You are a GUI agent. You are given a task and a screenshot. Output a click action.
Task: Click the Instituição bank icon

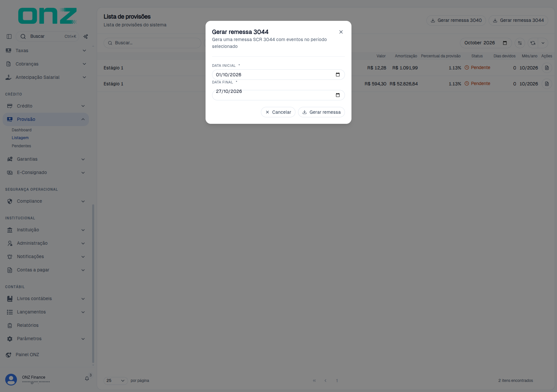pos(10,230)
